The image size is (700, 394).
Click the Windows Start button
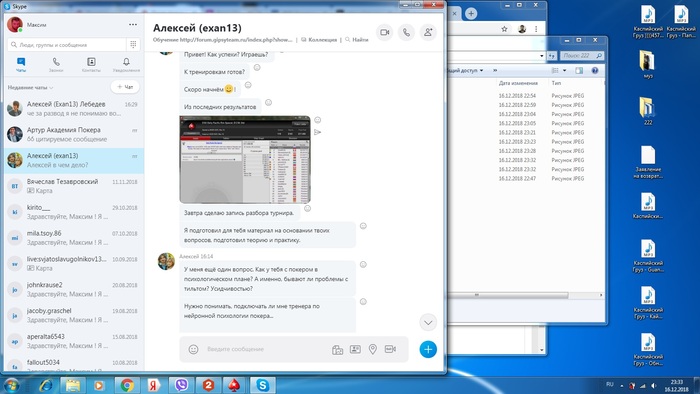point(11,386)
